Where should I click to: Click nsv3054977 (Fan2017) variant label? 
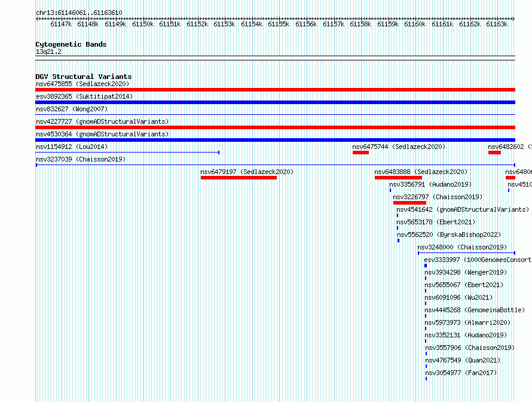[x=461, y=373]
